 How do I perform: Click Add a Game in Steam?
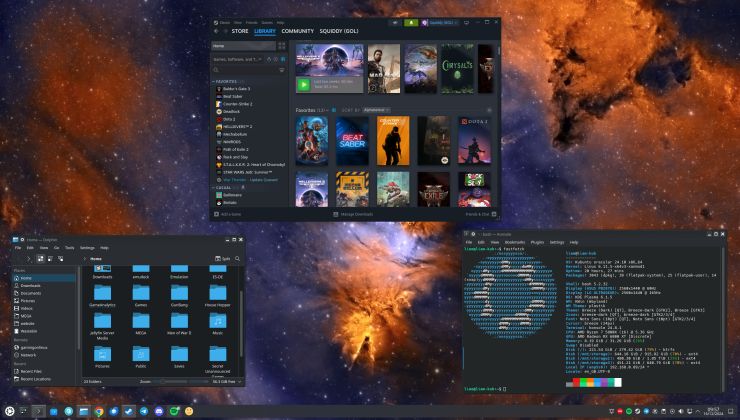click(x=228, y=214)
